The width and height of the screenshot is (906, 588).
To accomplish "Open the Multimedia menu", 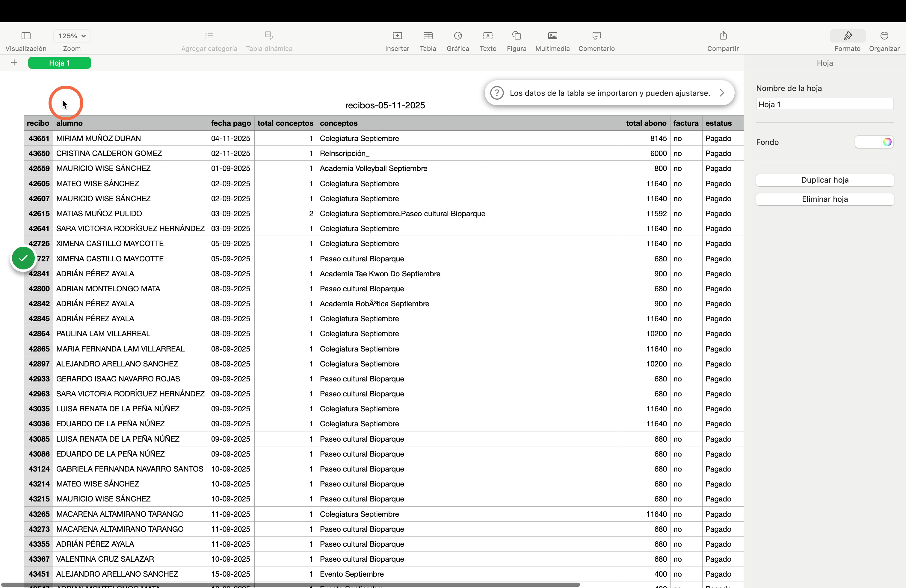I will point(552,36).
